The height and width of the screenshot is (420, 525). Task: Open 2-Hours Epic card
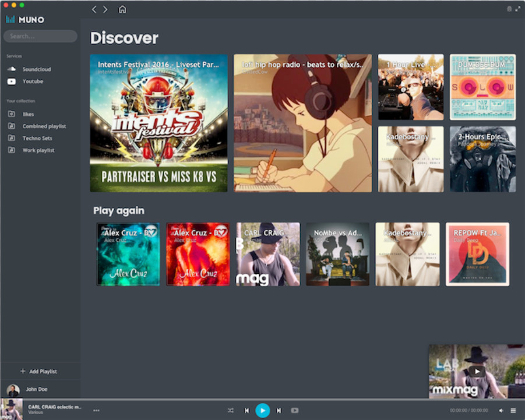tap(482, 159)
